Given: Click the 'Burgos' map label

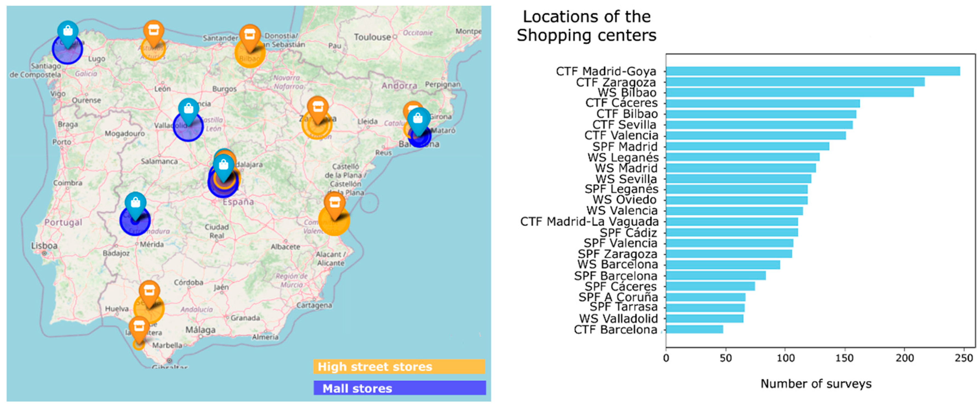Looking at the screenshot, I should click(x=224, y=89).
